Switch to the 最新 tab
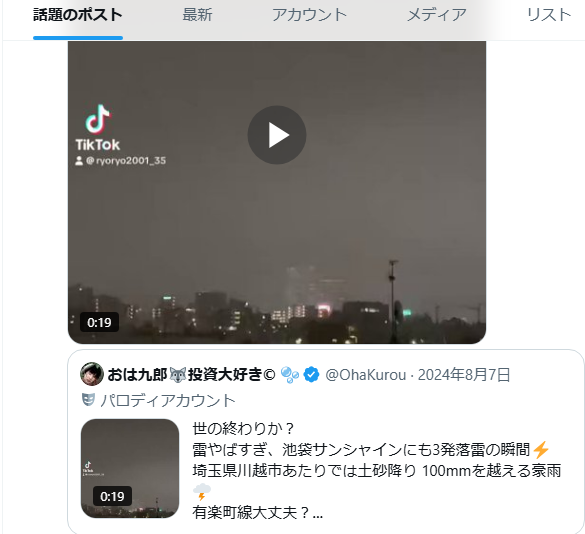This screenshot has width=585, height=534. click(197, 15)
